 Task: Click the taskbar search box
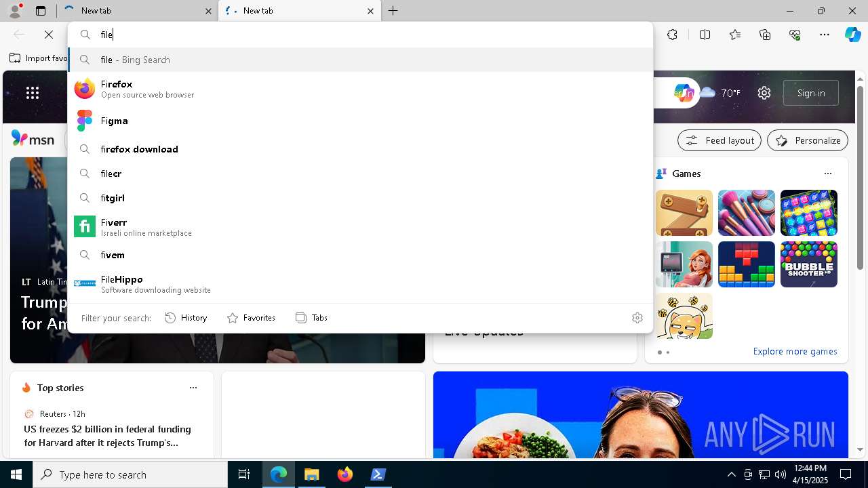130,474
